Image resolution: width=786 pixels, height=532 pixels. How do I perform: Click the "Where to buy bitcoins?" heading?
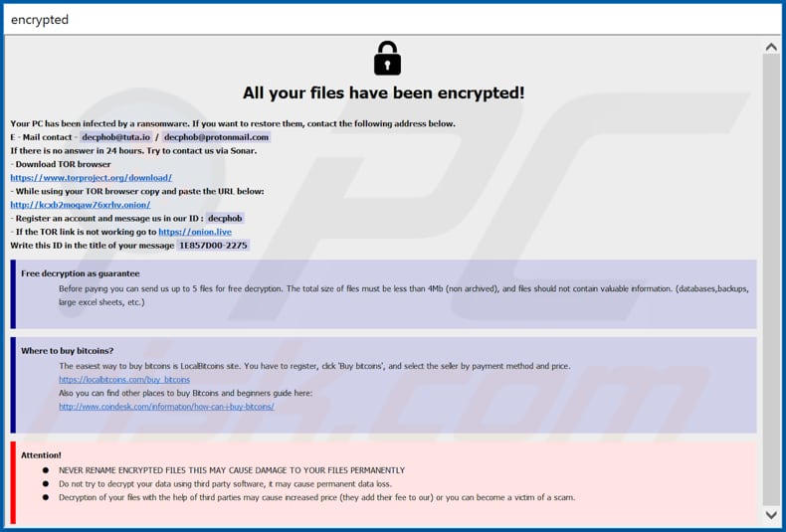(x=68, y=351)
